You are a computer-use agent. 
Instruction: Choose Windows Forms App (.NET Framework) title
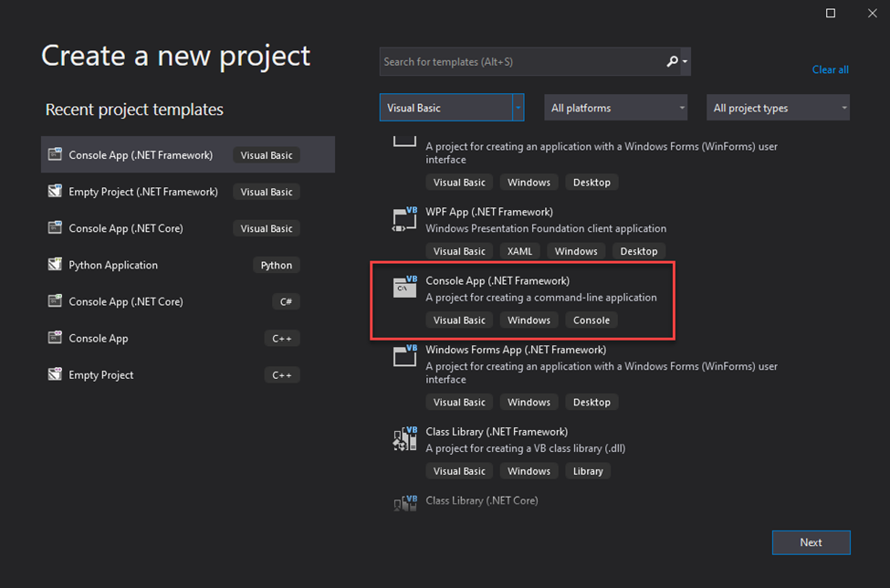[x=516, y=350]
